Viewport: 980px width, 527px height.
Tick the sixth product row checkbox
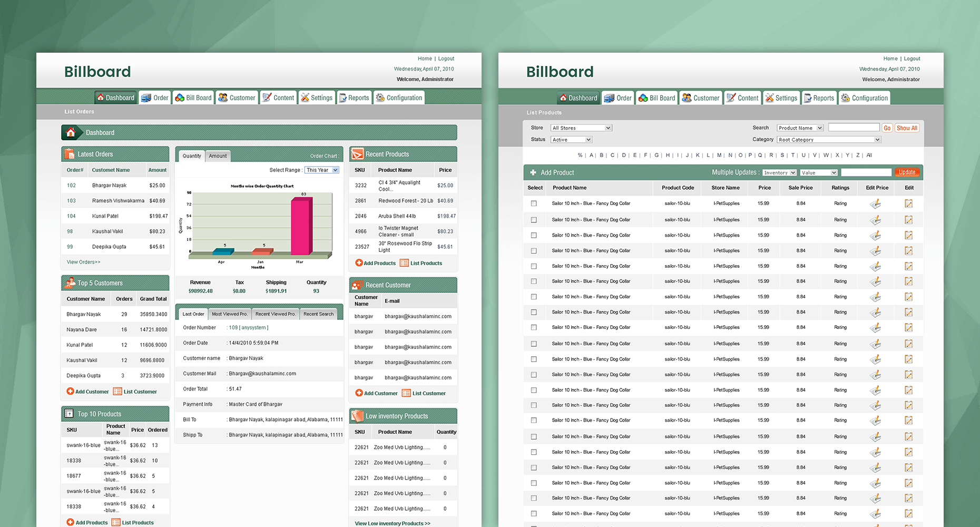534,281
